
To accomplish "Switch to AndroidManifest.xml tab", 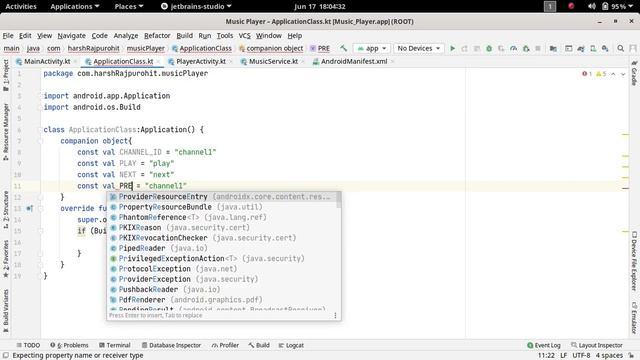I will (353, 61).
